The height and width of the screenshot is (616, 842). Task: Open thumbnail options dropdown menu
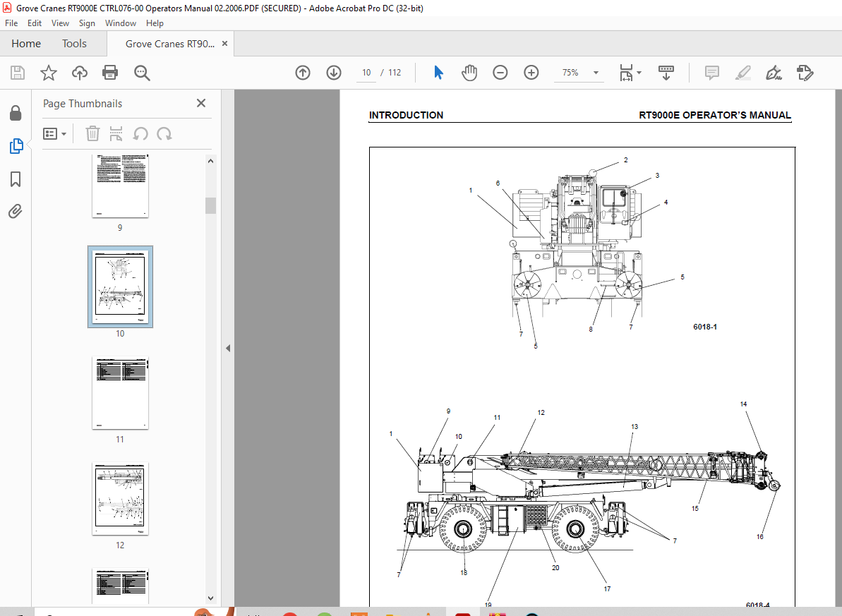pos(55,134)
